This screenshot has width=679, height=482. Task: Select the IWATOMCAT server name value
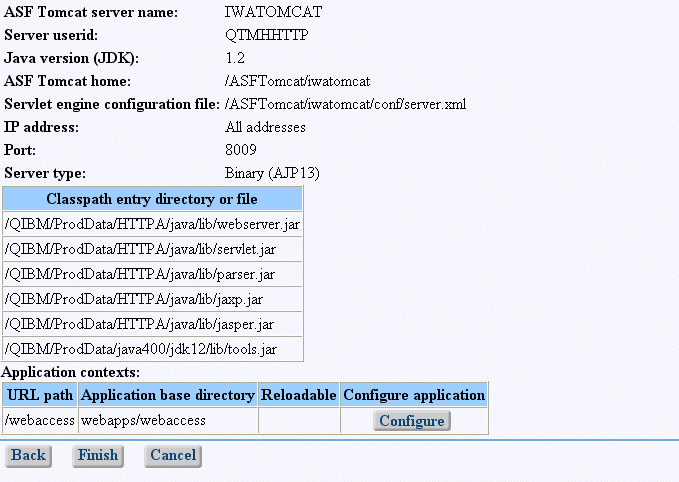[273, 12]
